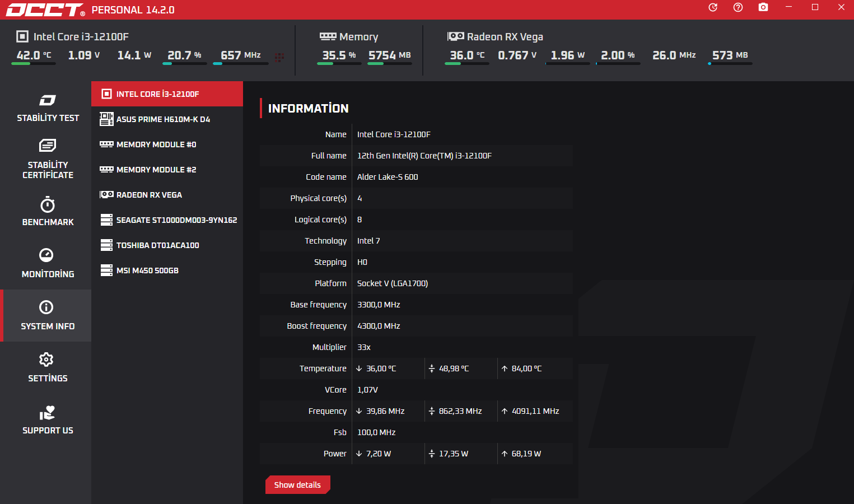Open the Stability Test section icon
The image size is (854, 504).
tap(48, 100)
